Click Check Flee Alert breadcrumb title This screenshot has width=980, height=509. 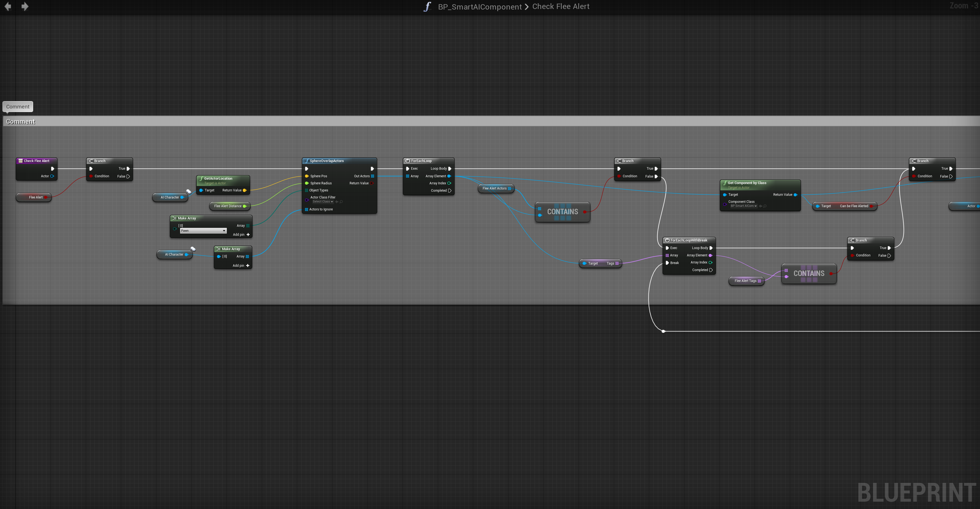tap(560, 7)
